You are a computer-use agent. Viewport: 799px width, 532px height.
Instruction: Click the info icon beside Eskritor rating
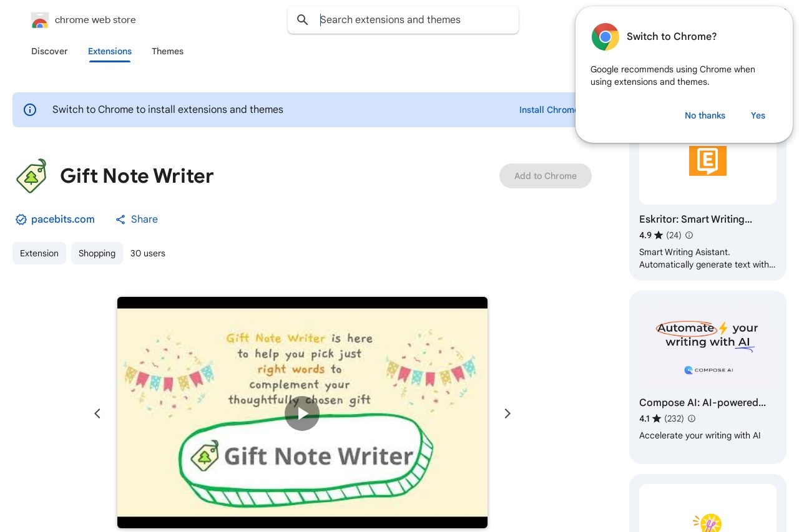[x=689, y=236]
